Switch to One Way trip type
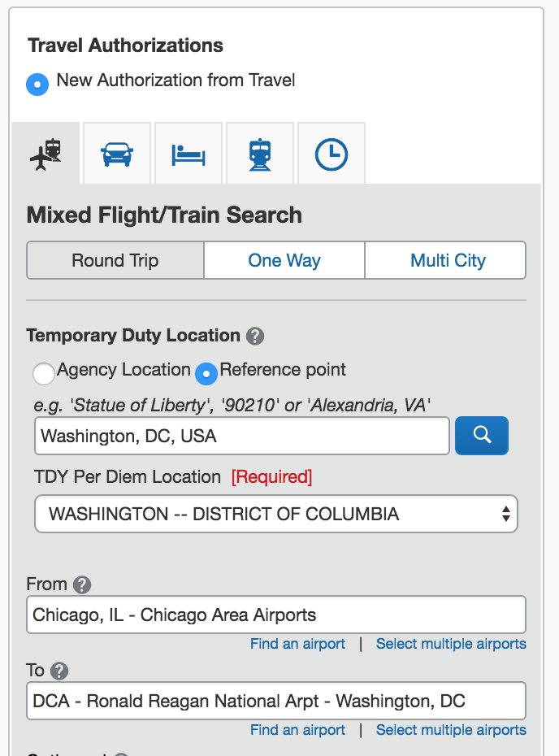 pyautogui.click(x=284, y=261)
